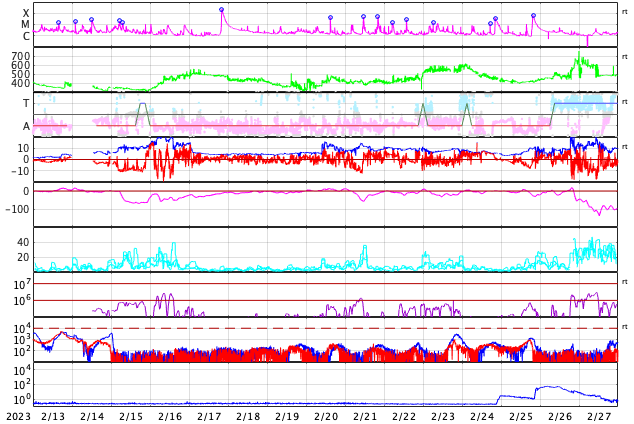The width and height of the screenshot is (634, 424).
Task: Click the 2023 year label
Action: click(x=18, y=417)
